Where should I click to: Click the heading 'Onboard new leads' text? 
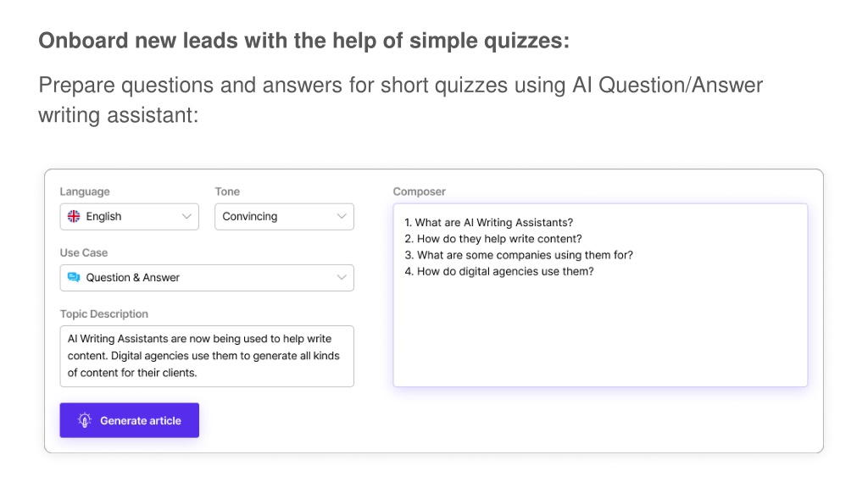pos(304,41)
